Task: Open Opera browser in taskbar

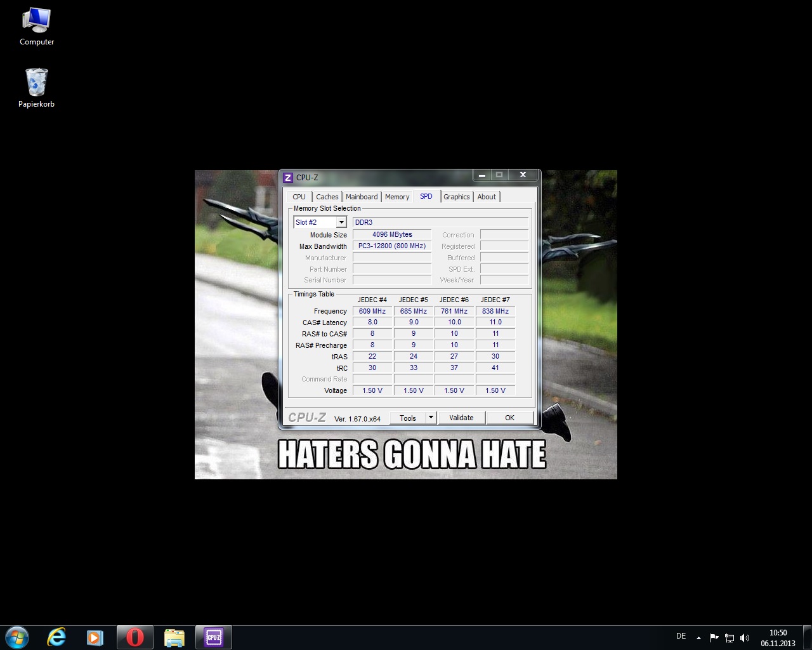Action: 134,637
